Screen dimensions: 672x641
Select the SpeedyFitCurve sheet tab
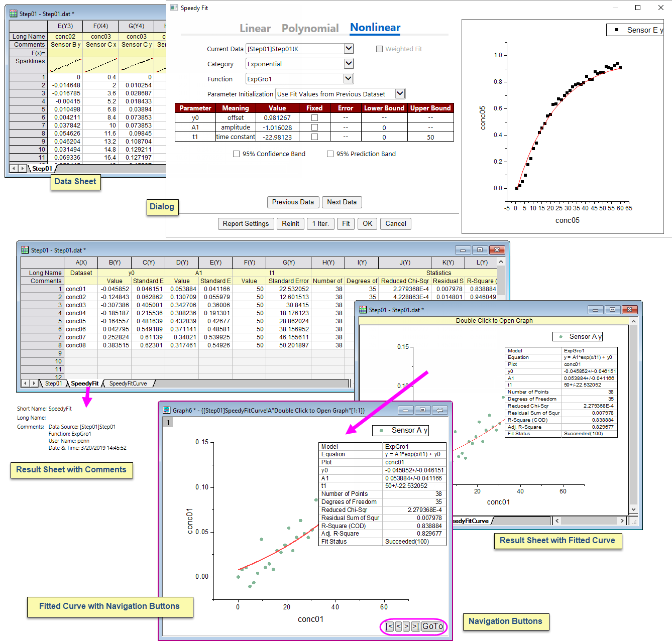(128, 383)
